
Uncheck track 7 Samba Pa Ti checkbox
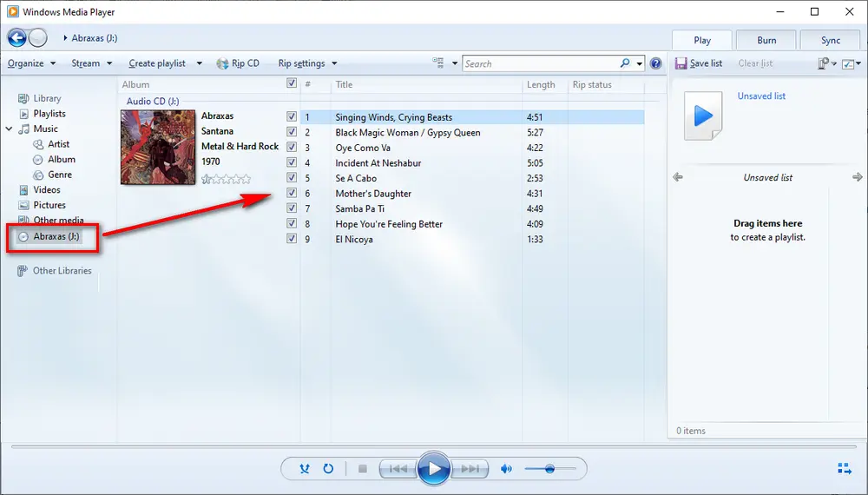tap(291, 208)
